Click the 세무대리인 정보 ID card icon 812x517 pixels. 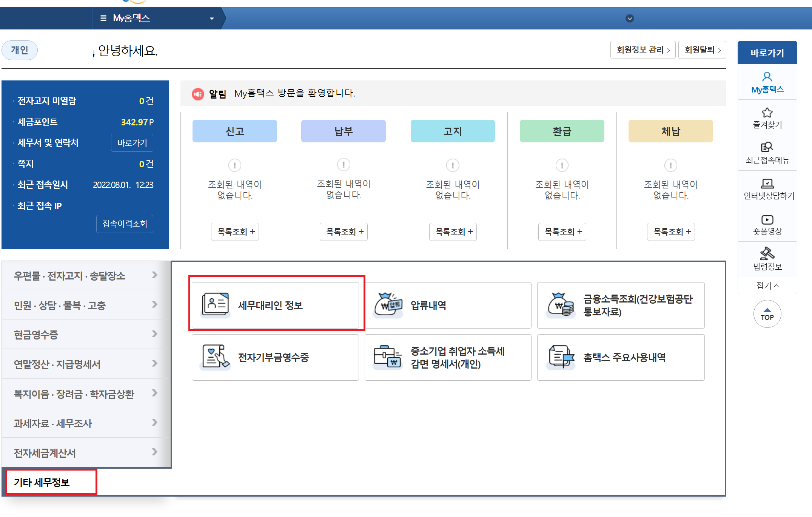tap(215, 304)
